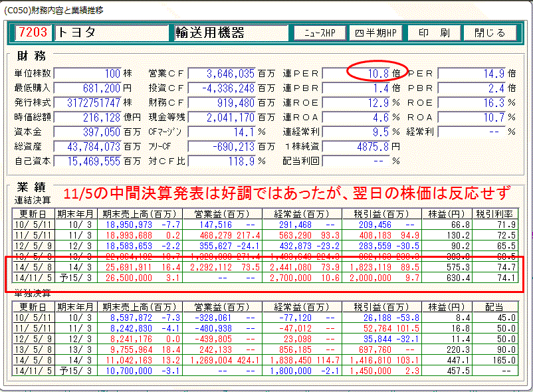
Task: Click the CFマージン value field
Action: [221, 132]
